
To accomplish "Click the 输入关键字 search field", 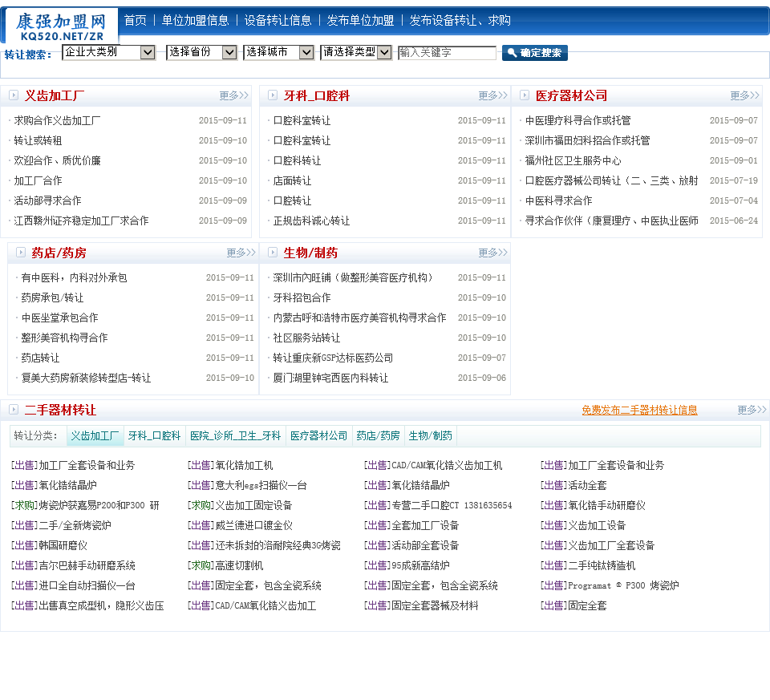I will tap(447, 53).
